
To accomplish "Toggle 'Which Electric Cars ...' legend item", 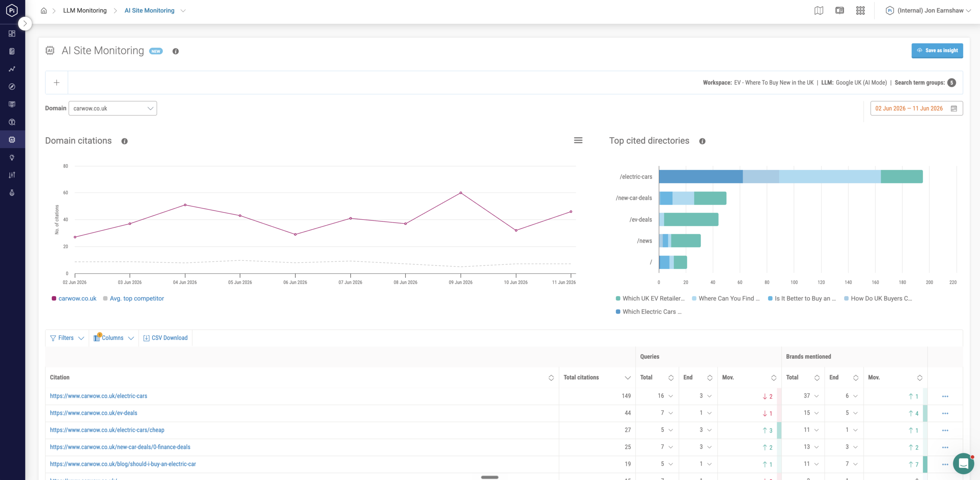I will [x=648, y=312].
